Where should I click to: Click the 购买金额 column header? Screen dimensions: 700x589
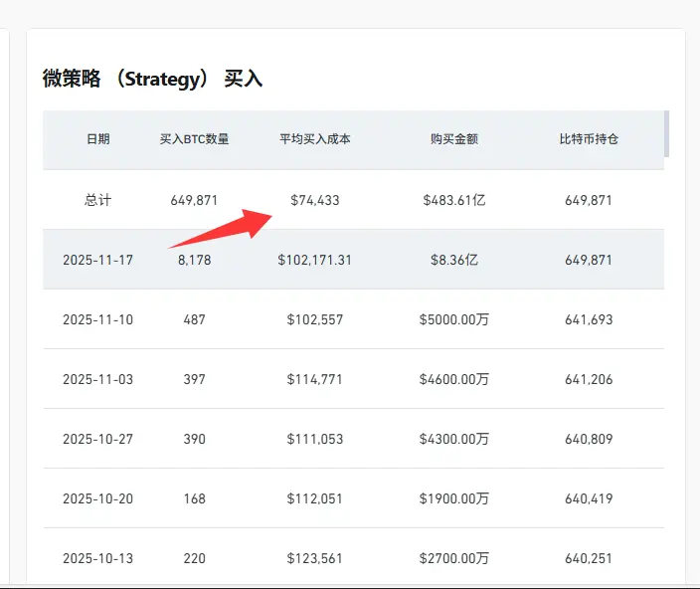[454, 139]
